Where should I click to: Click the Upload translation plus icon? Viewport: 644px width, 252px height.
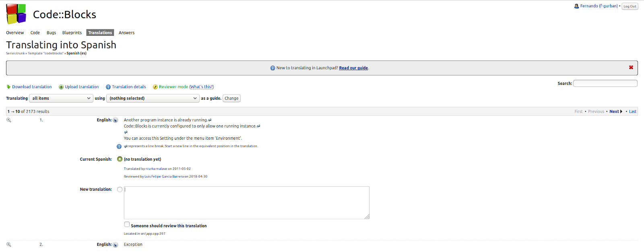(61, 87)
